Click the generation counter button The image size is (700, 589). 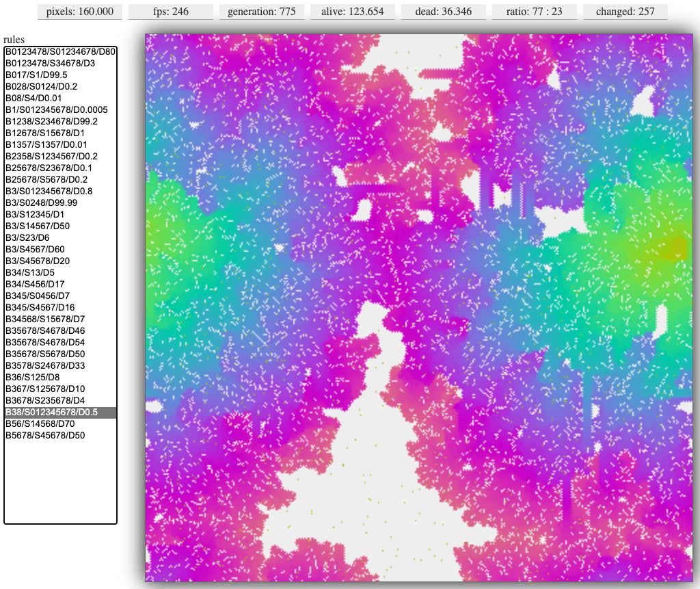pos(261,12)
